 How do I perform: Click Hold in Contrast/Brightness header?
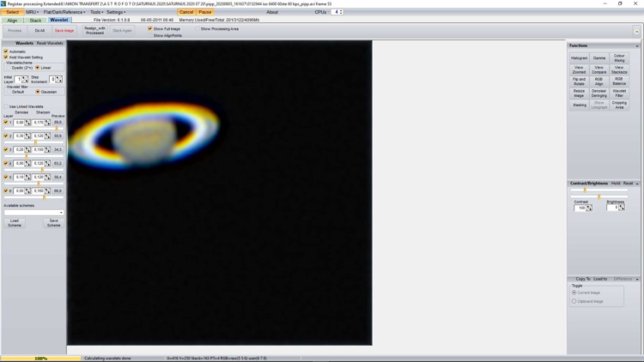tap(616, 184)
